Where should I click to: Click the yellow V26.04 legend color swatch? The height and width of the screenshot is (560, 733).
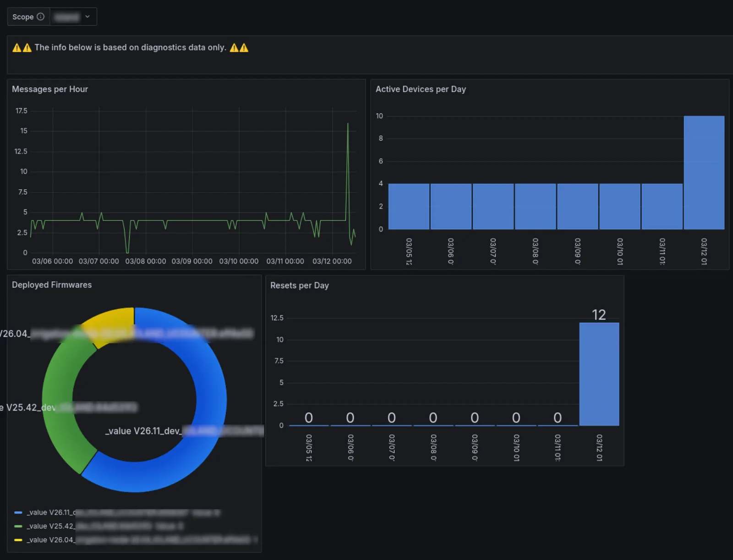[x=18, y=540]
